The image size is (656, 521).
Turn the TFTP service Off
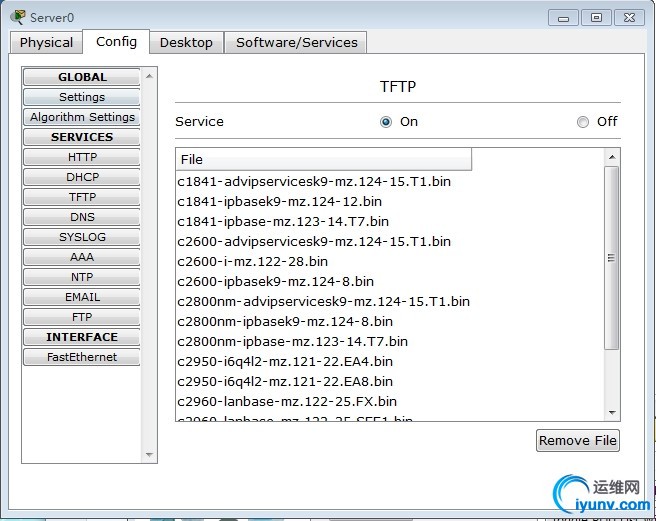pos(583,122)
